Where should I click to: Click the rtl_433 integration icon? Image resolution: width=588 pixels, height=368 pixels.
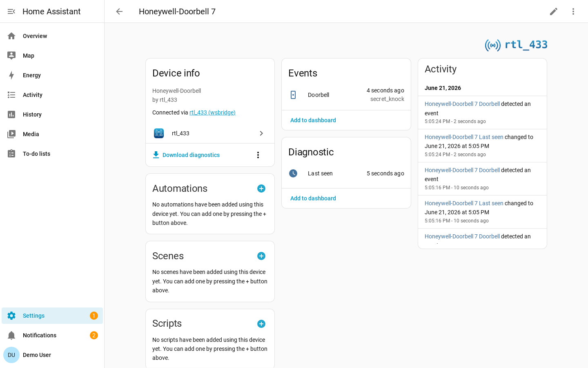(x=159, y=133)
